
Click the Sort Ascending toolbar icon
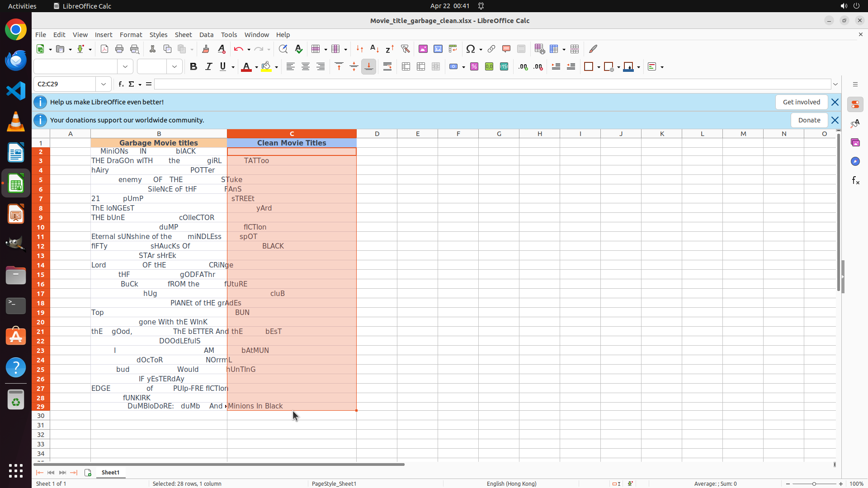[x=374, y=49]
